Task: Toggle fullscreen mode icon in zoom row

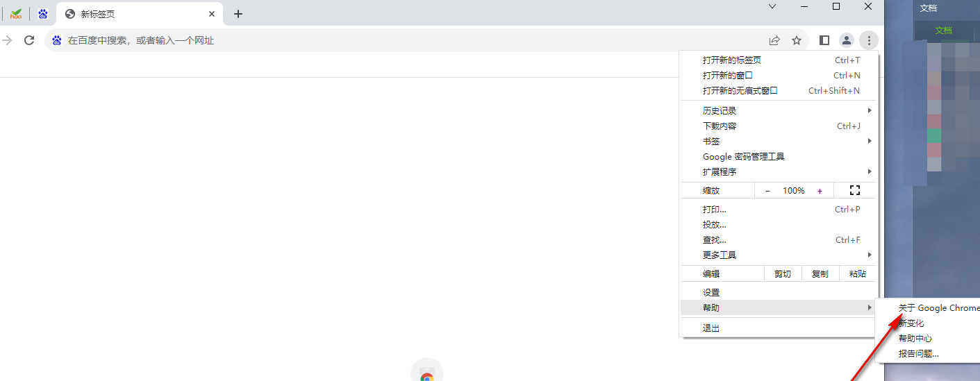Action: pos(855,190)
